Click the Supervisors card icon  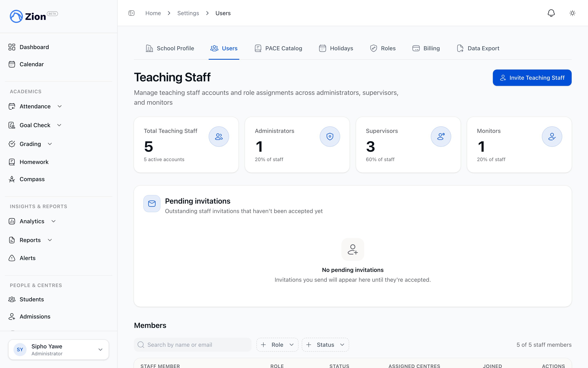coord(441,137)
